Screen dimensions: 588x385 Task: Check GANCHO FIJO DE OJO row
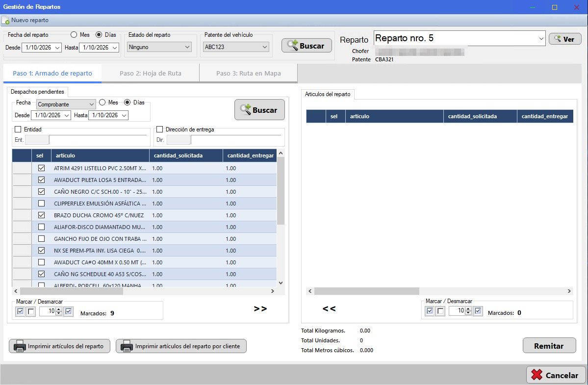[41, 239]
